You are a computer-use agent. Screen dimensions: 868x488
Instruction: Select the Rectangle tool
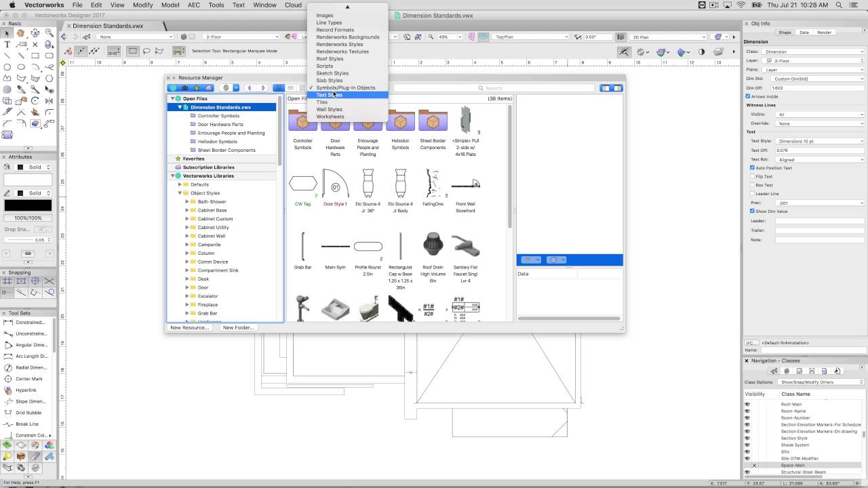tap(35, 56)
